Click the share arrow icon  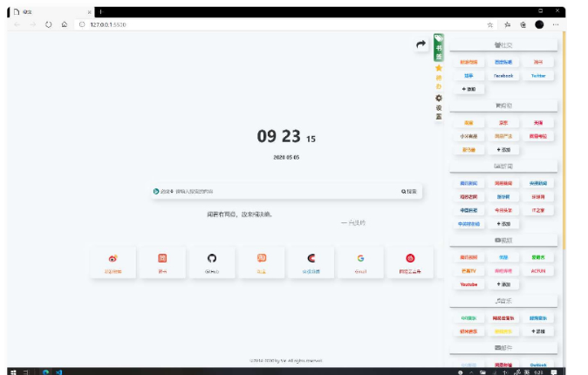point(421,44)
